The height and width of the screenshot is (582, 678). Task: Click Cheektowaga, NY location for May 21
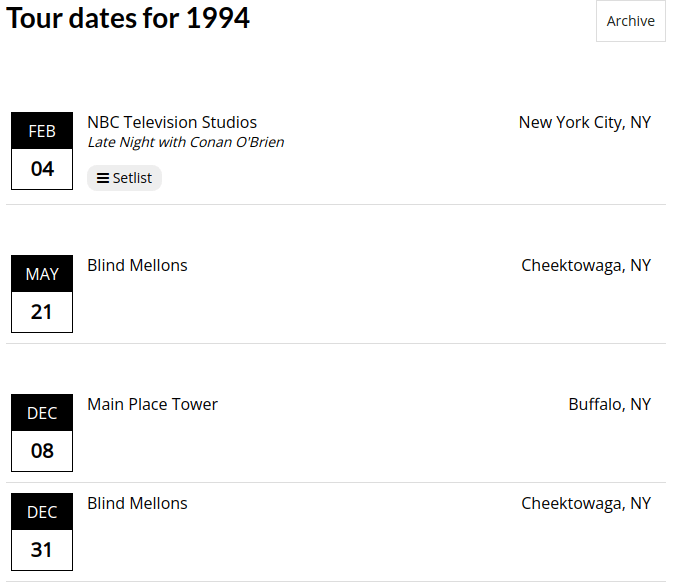pyautogui.click(x=586, y=265)
